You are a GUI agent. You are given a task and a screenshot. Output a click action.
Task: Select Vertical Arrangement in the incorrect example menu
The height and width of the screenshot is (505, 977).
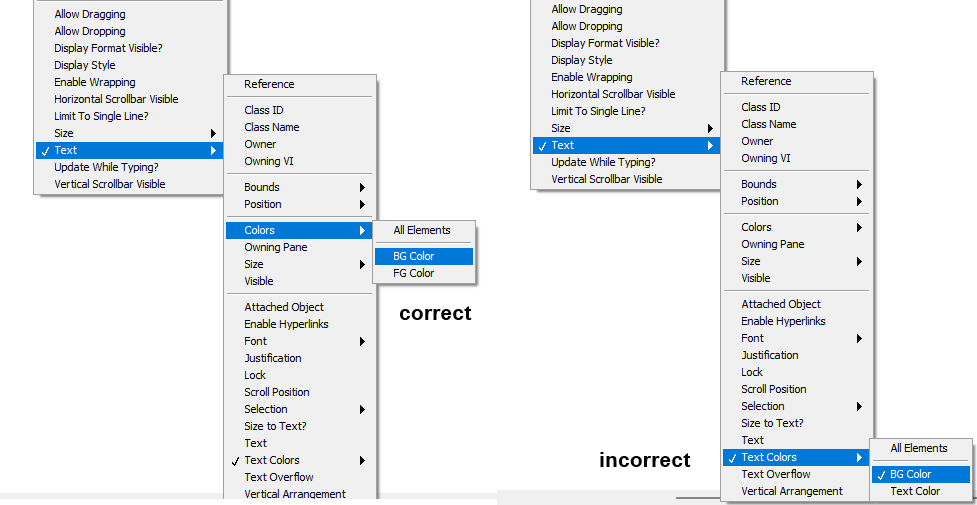(792, 491)
